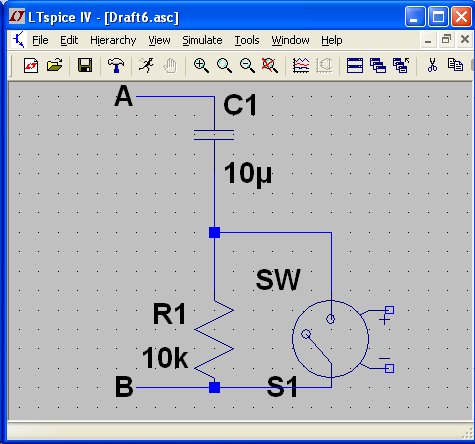Minimize the LTspice IV application window
475x444 pixels.
415,16
